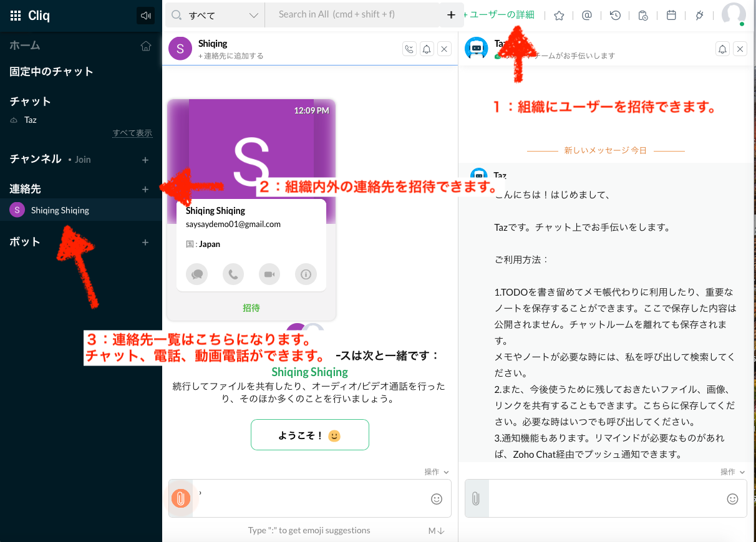Attach a file in Shiqing chat
This screenshot has width=756, height=542.
point(181,498)
